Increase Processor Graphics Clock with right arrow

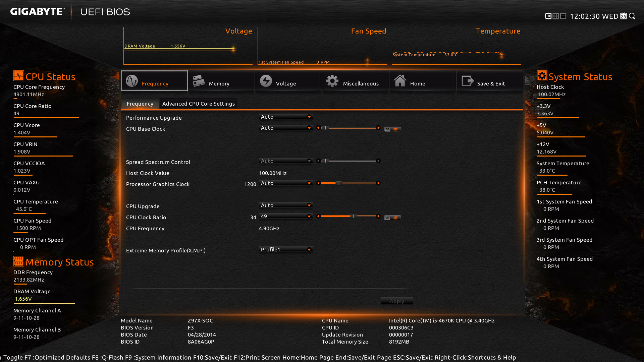pos(378,183)
